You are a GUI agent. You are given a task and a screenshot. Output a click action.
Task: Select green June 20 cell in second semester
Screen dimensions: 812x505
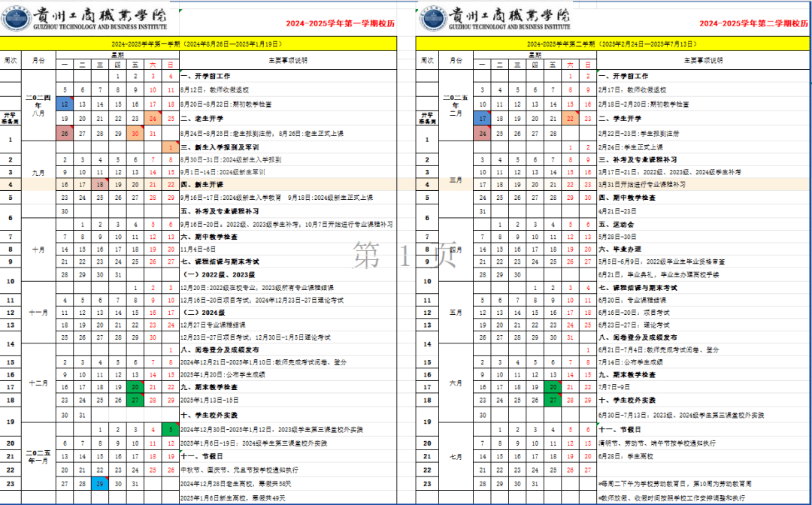pos(553,387)
